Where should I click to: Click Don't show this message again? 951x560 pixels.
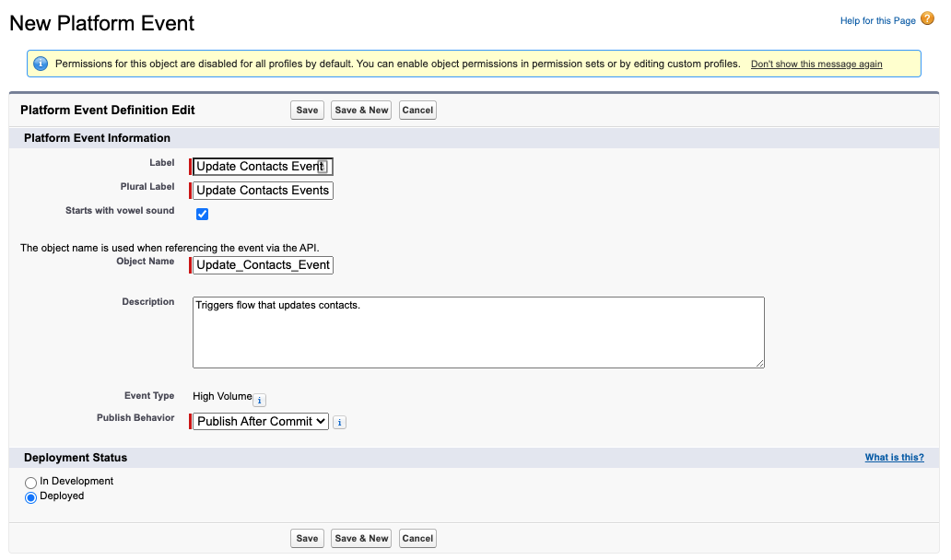(816, 64)
